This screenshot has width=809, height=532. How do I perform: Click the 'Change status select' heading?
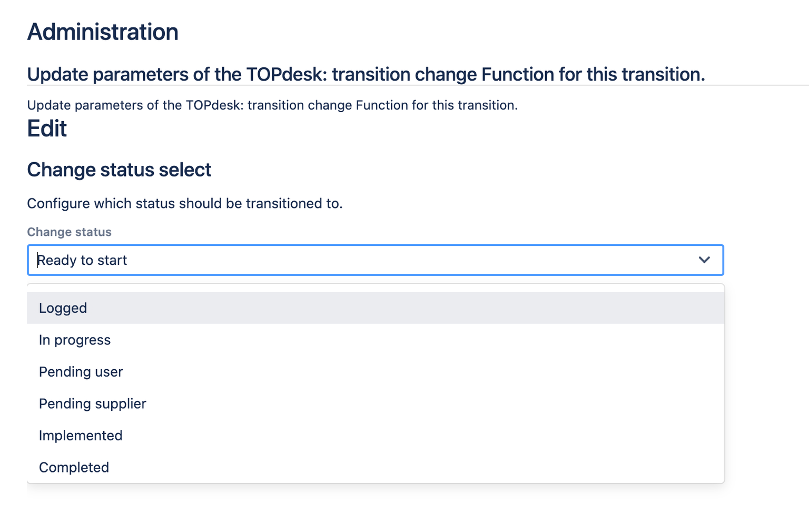tap(119, 170)
